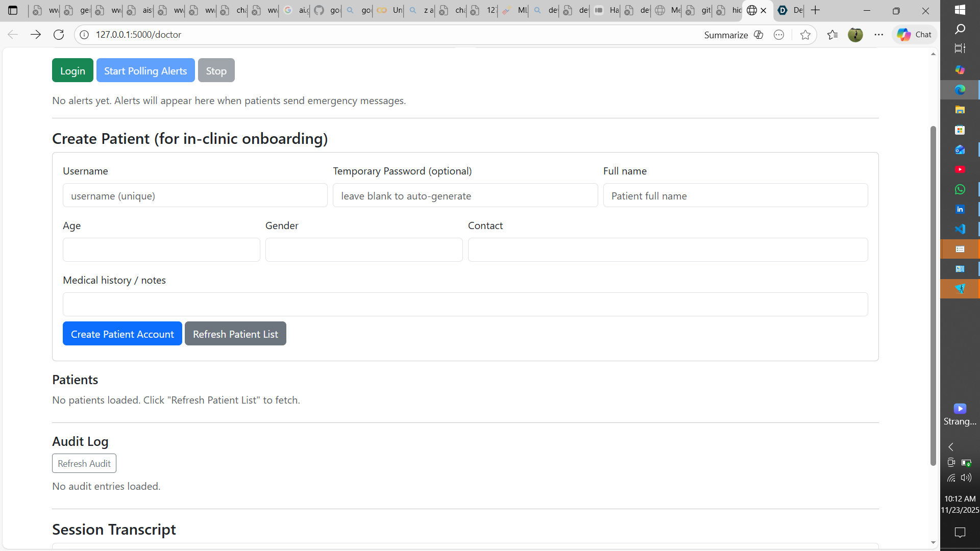Open the Copilot Chat button
This screenshot has height=551, width=980.
click(x=915, y=35)
